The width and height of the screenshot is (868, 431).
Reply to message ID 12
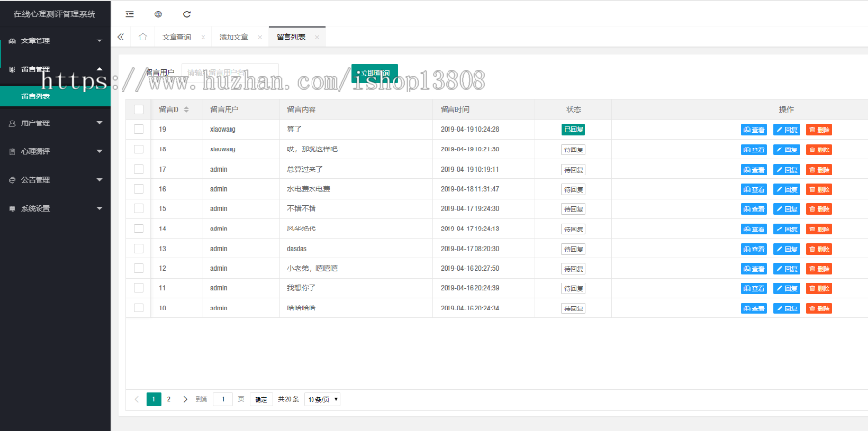[786, 269]
